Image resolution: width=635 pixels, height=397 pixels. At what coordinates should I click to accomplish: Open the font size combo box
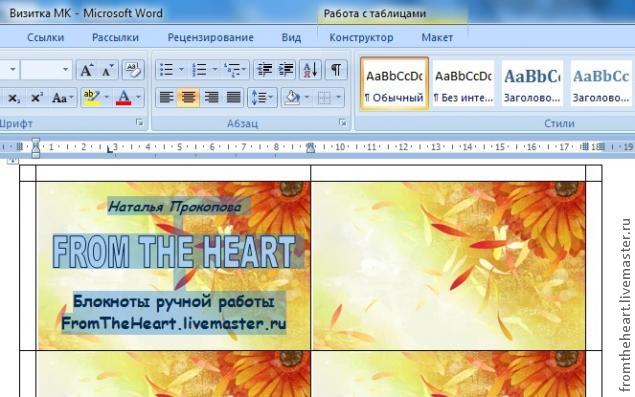point(47,70)
